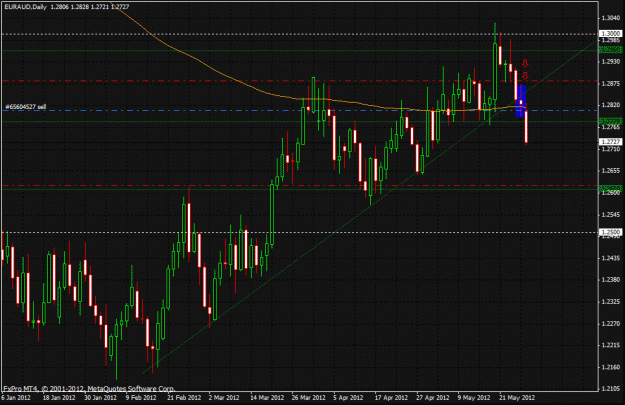Click the 1.2710 price axis label

[x=611, y=149]
